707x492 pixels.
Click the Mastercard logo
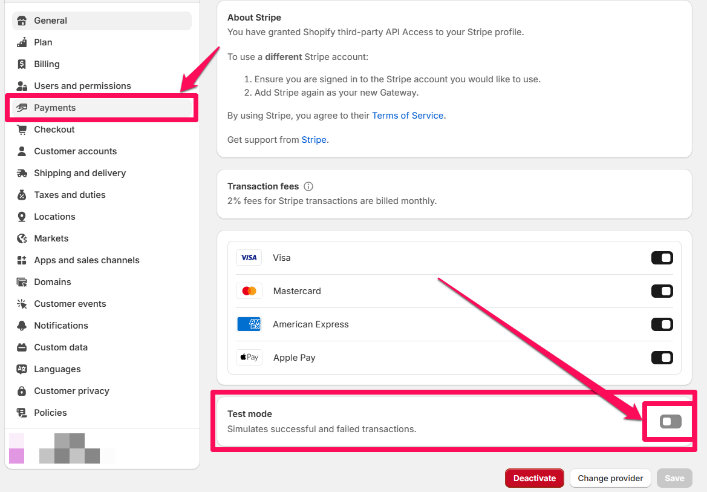tap(249, 291)
